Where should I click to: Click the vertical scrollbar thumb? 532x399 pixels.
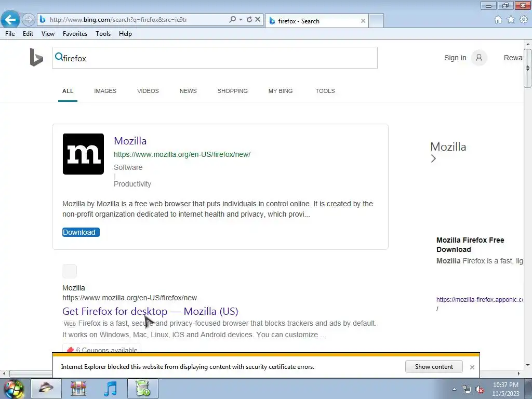pyautogui.click(x=528, y=68)
